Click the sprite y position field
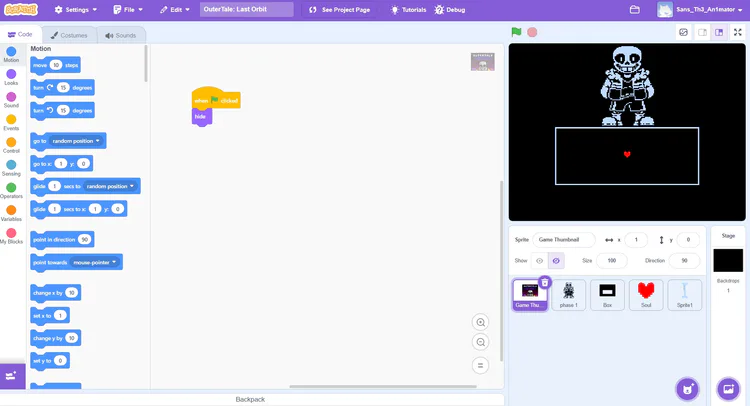The width and height of the screenshot is (750, 406). 688,240
